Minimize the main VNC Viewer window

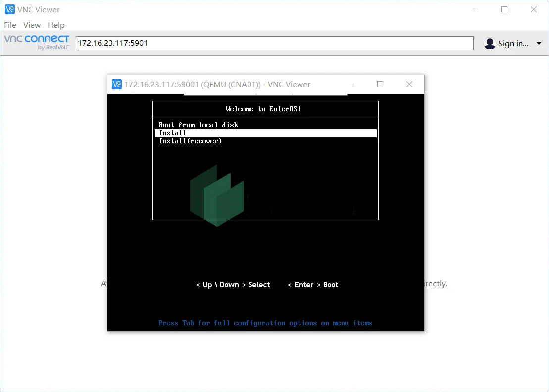click(x=475, y=9)
